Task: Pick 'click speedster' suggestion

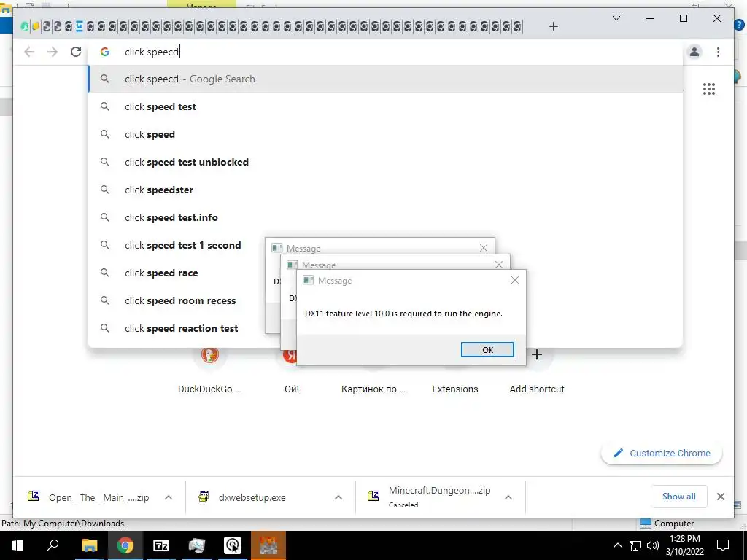Action: [x=385, y=190]
